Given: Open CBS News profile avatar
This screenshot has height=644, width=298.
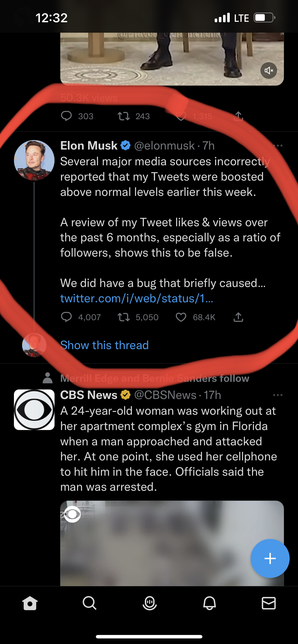Looking at the screenshot, I should click(x=34, y=410).
